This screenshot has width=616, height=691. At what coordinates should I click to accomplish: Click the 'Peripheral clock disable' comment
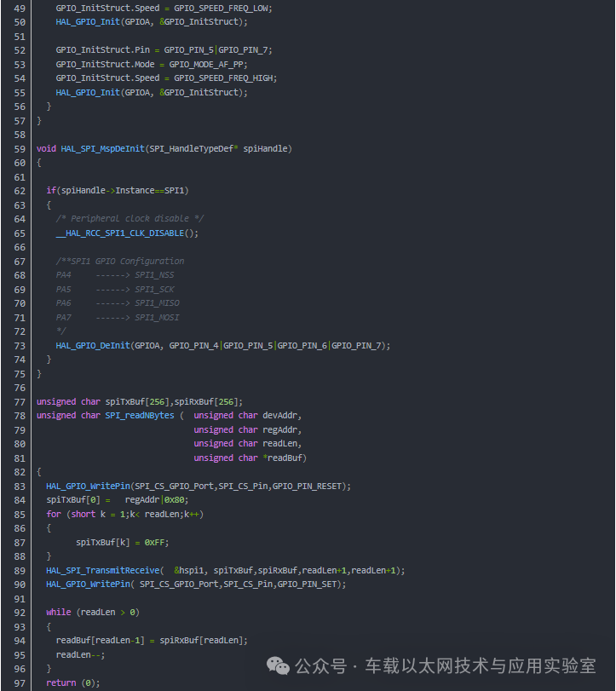tap(130, 219)
